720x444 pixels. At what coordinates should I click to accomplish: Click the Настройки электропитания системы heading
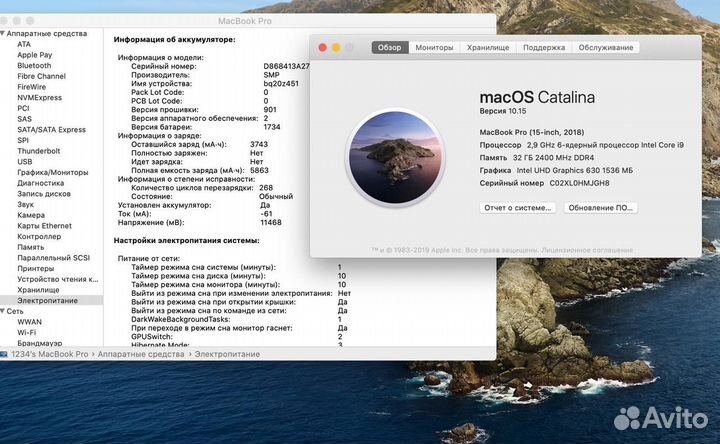tap(186, 241)
